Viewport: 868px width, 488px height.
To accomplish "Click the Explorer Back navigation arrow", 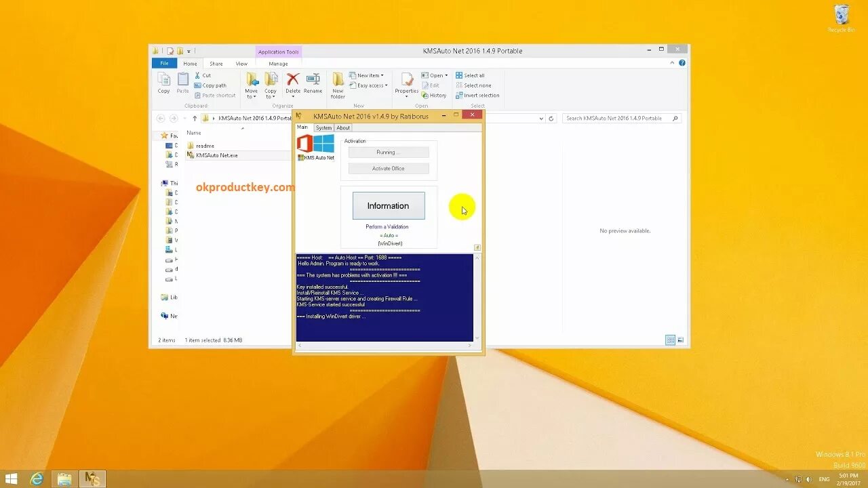I will click(x=161, y=118).
